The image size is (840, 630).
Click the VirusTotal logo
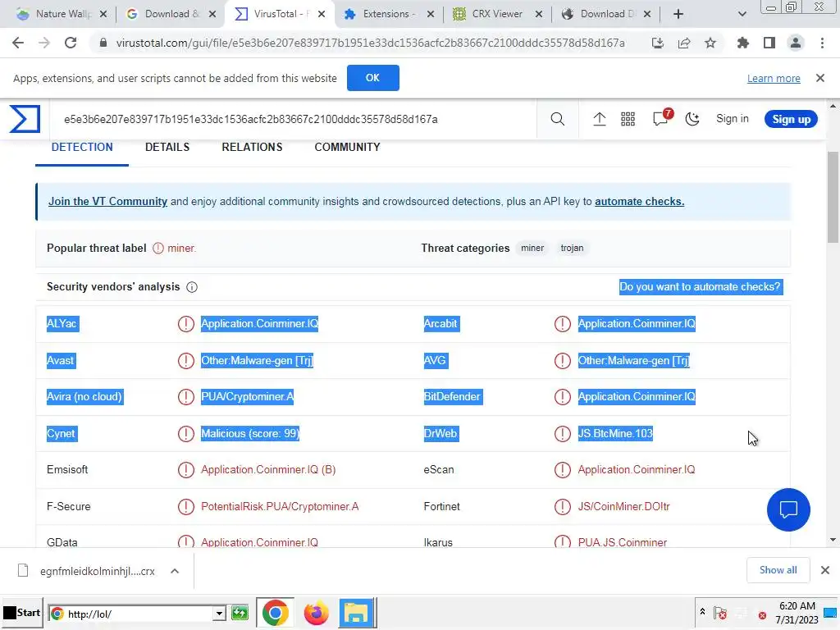point(25,118)
